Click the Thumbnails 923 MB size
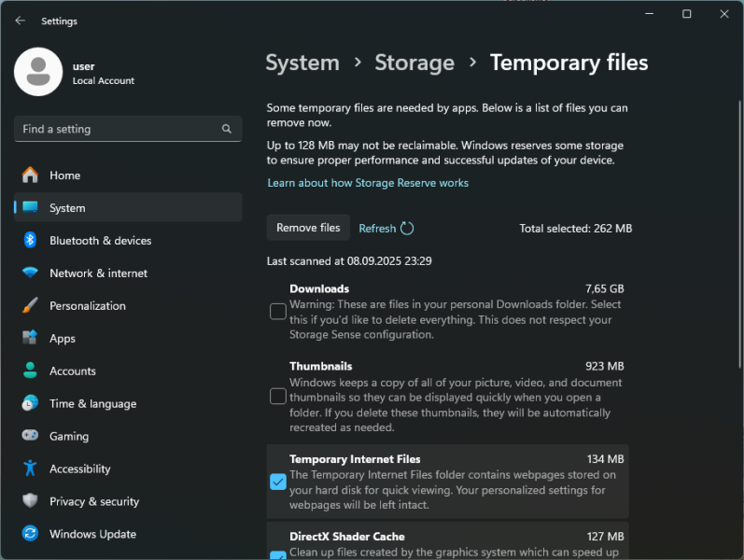Screen dimensions: 744x560 (605, 366)
